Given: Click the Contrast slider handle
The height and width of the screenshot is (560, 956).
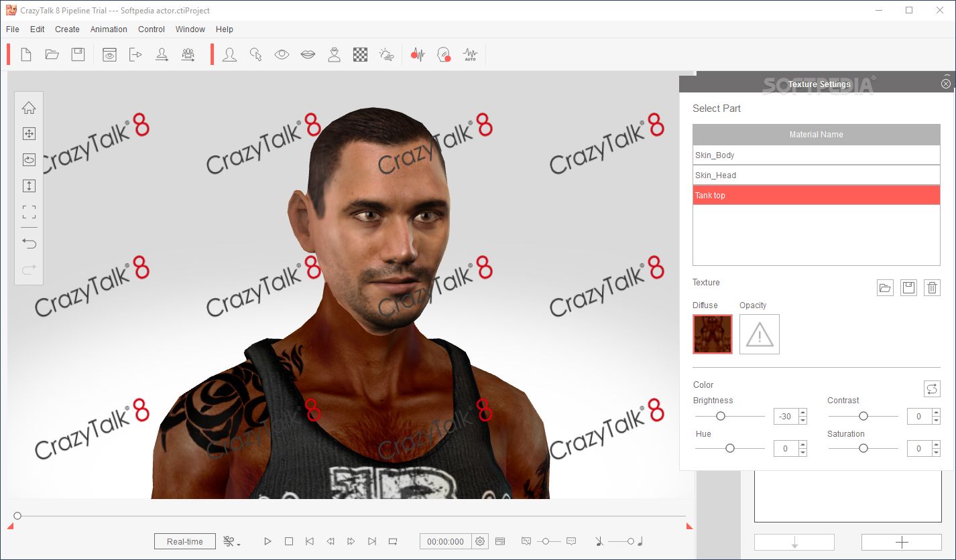Looking at the screenshot, I should [x=863, y=416].
